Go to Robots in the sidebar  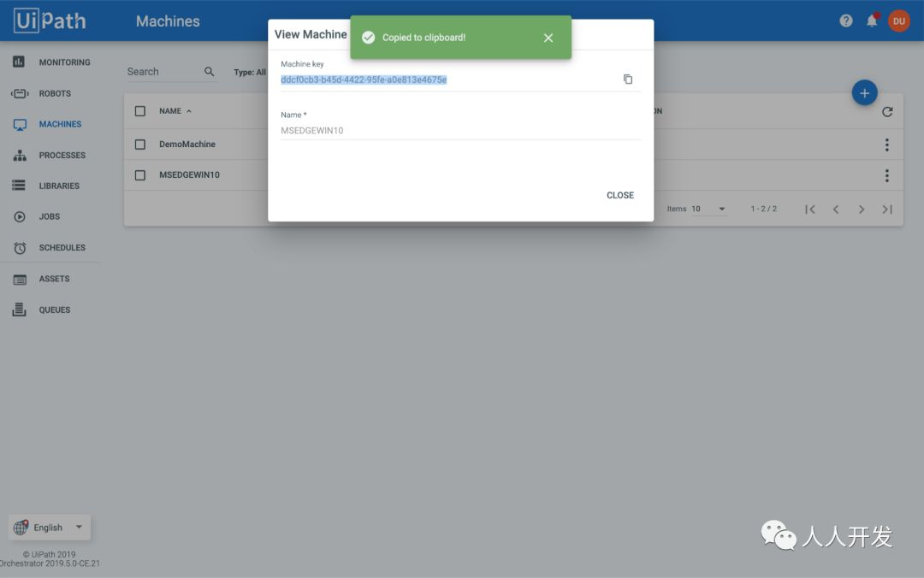click(55, 93)
